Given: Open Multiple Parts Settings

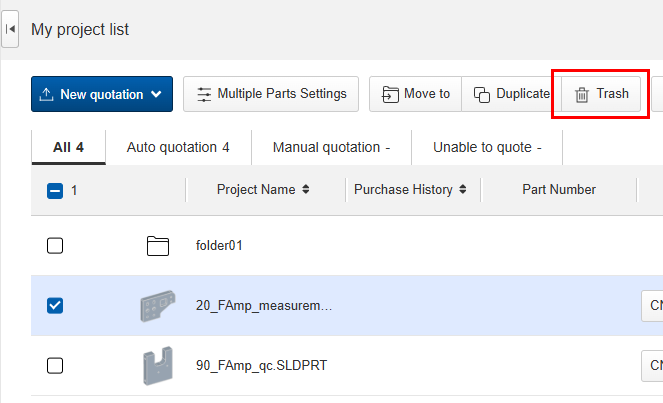Looking at the screenshot, I should (271, 94).
